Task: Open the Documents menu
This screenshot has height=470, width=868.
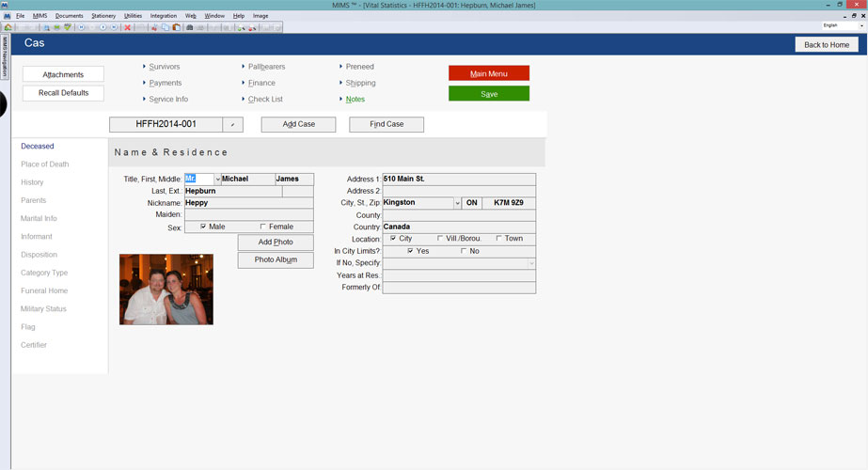Action: coord(70,16)
